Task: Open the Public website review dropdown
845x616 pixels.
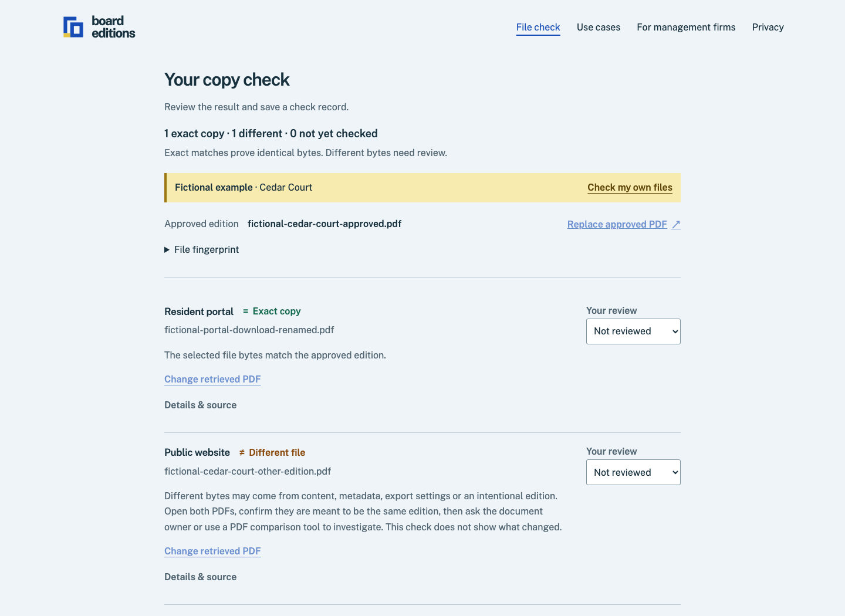Action: click(633, 472)
